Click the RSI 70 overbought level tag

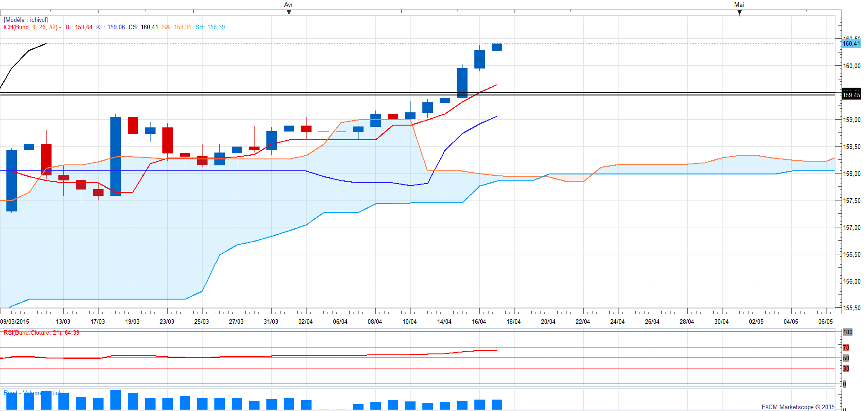(x=846, y=348)
